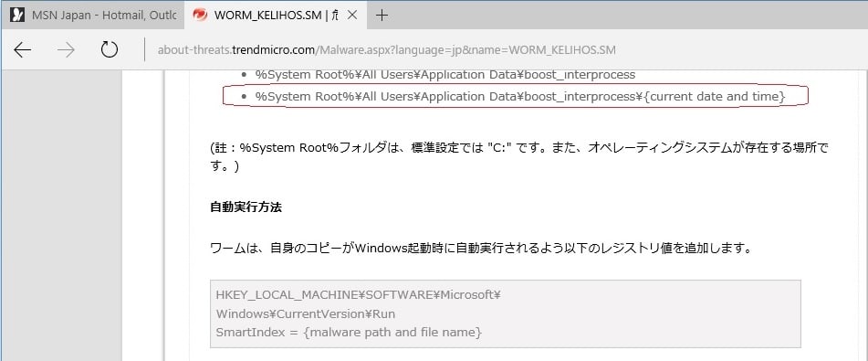
Task: Click the 自動実行方法 heading
Action: click(x=246, y=207)
